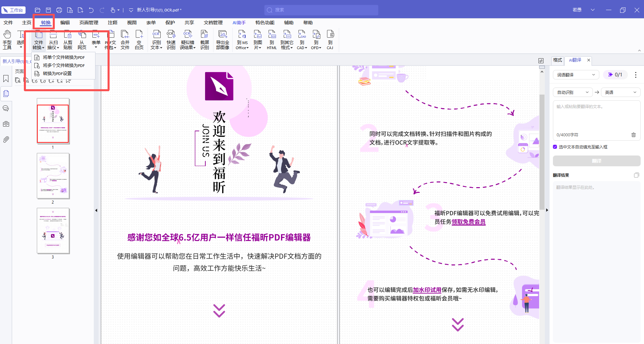This screenshot has height=344, width=644.
Task: Collapse the left navigation panel arrow
Action: [96, 210]
